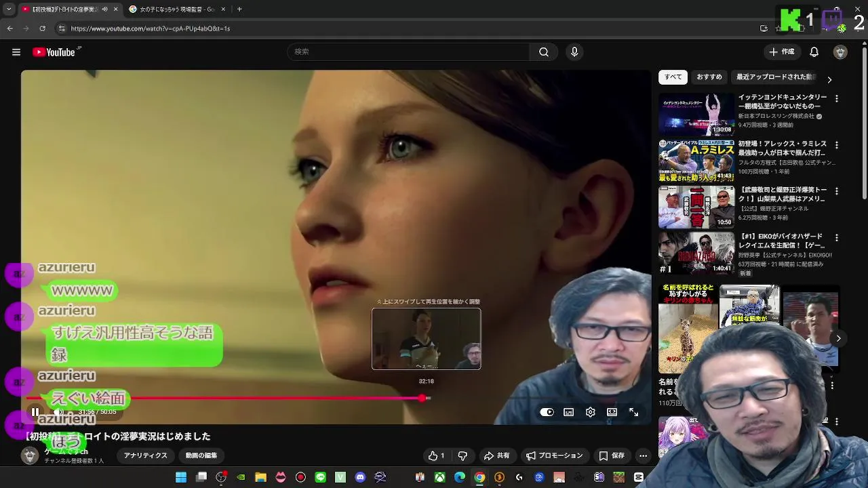Click the search field labeled 検索

(409, 52)
